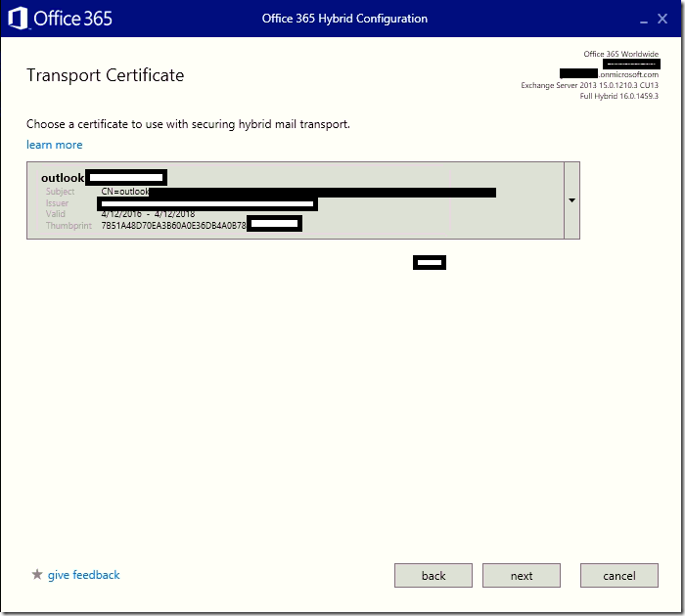Click the feedback star icon

point(37,574)
